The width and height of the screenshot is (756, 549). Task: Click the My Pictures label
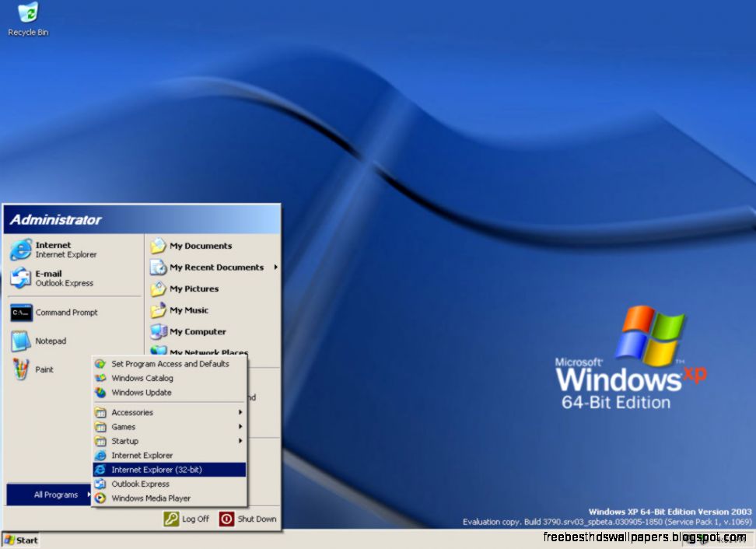pyautogui.click(x=194, y=288)
